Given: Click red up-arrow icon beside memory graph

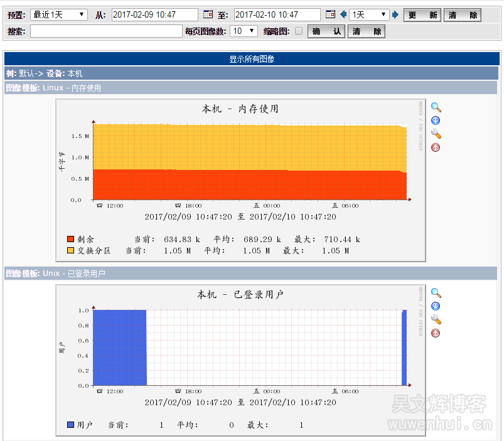Looking at the screenshot, I should click(x=436, y=147).
